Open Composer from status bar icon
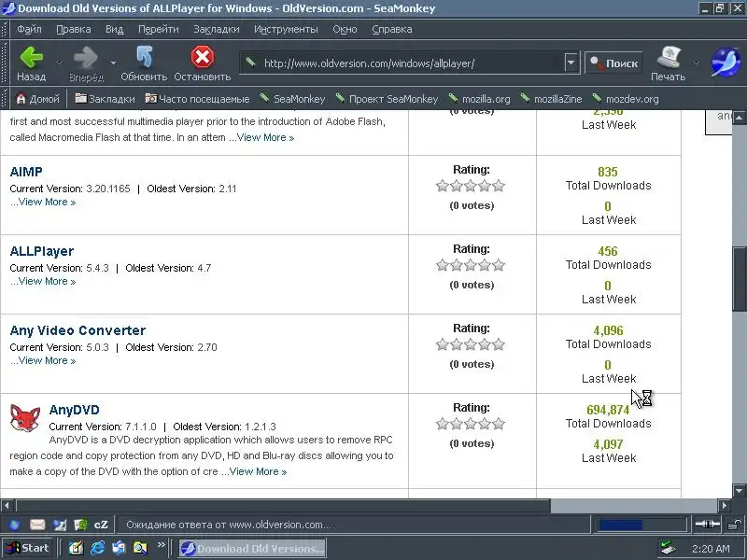Screen dimensions: 747x560 coord(60,525)
